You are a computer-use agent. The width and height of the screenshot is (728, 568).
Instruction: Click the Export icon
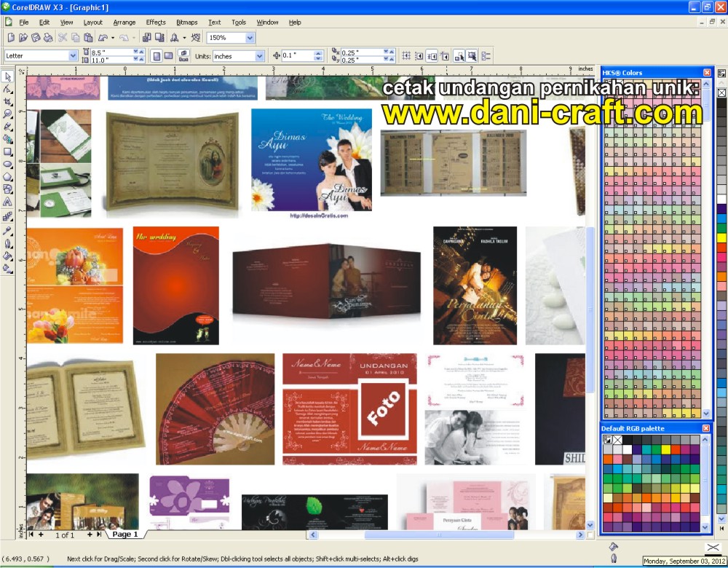click(159, 38)
